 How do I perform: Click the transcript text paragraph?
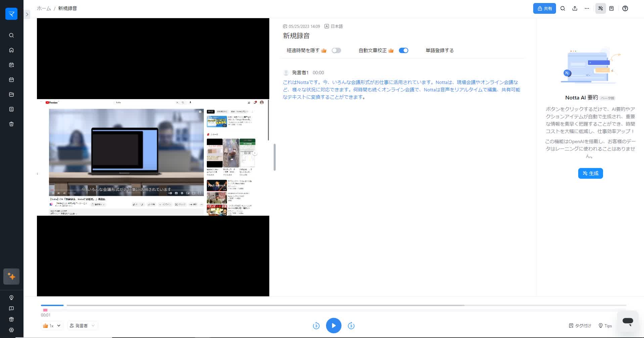[402, 90]
